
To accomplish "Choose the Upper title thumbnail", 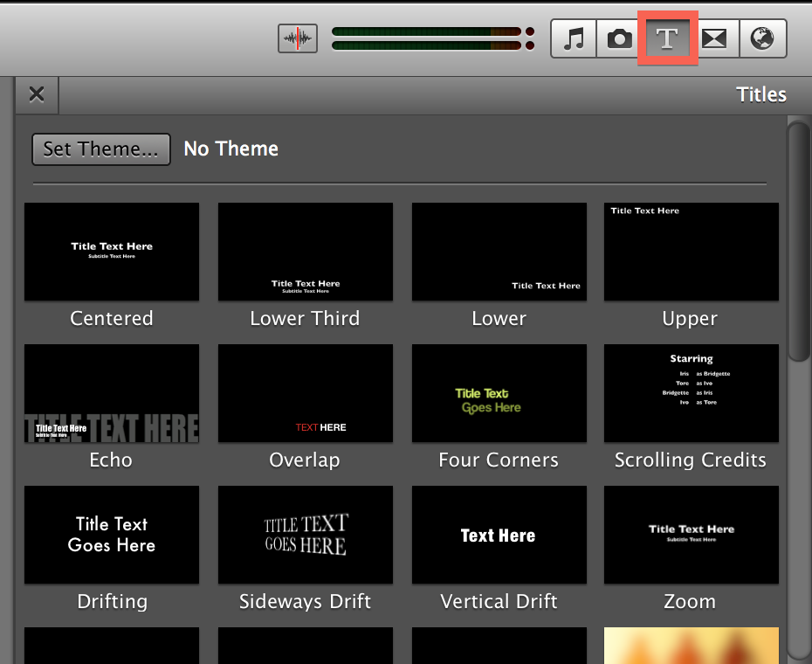I will coord(692,252).
